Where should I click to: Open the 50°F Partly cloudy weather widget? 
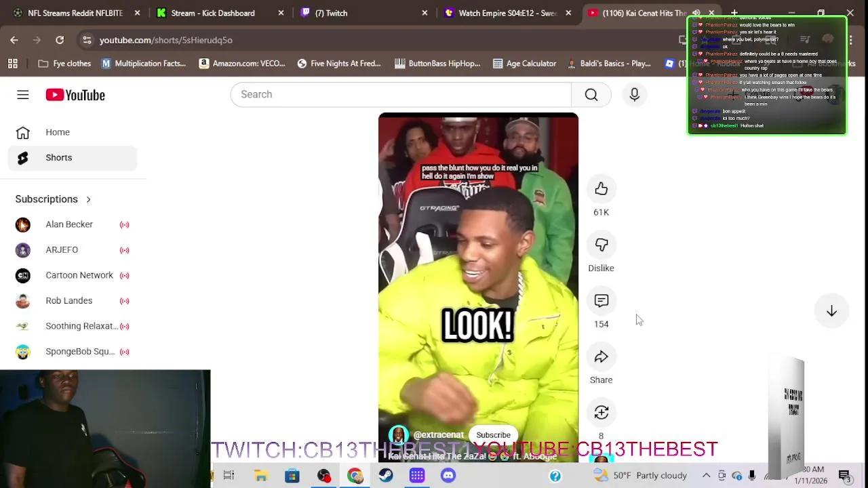[640, 475]
